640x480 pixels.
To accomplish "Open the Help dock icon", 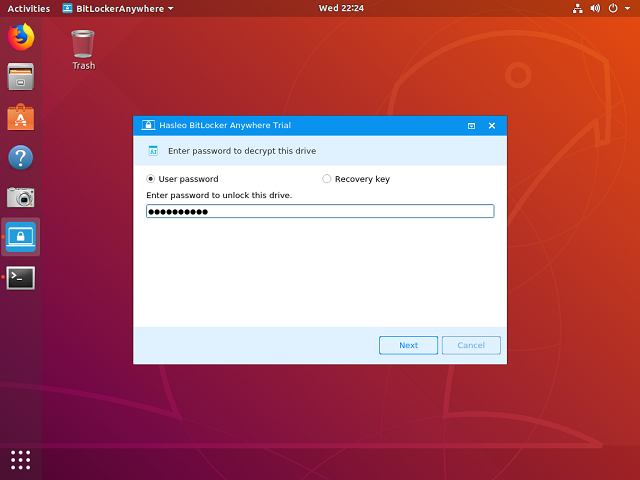I will pos(20,157).
